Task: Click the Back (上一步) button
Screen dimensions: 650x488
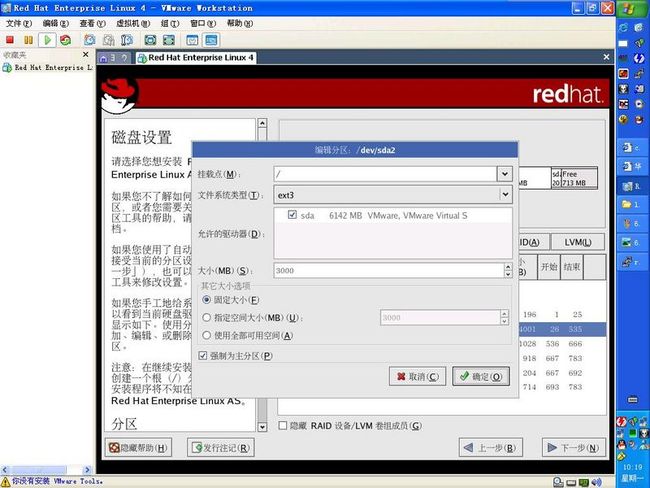Action: 490,448
